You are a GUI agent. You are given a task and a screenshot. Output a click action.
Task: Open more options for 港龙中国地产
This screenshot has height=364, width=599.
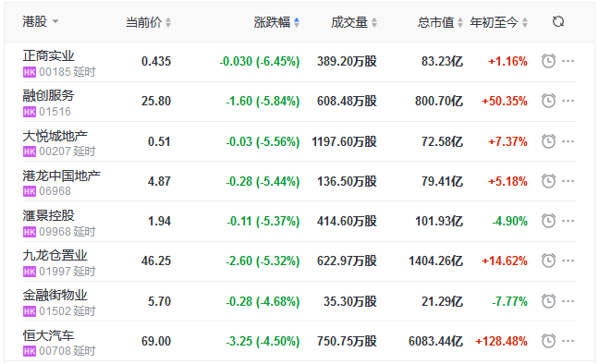(568, 181)
